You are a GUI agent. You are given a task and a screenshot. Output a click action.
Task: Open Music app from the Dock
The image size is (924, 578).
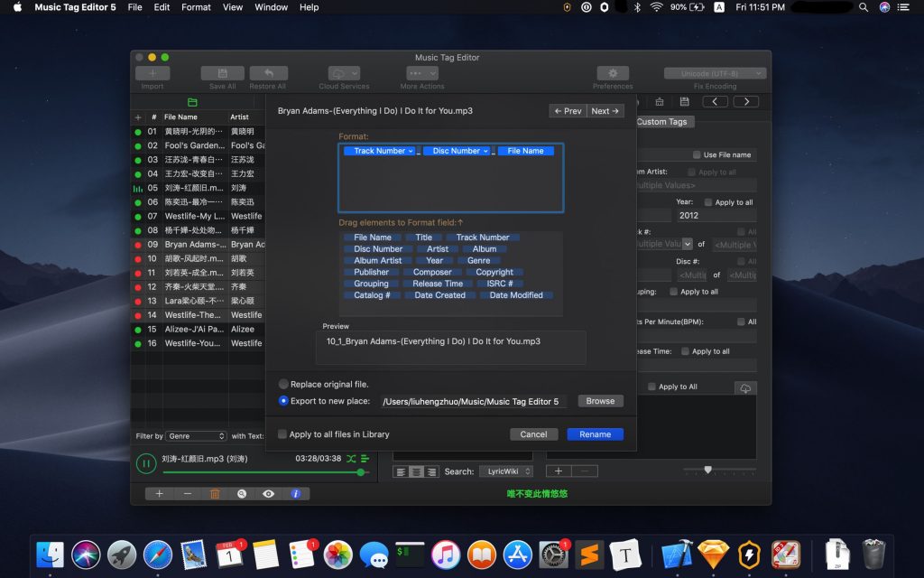pos(446,555)
